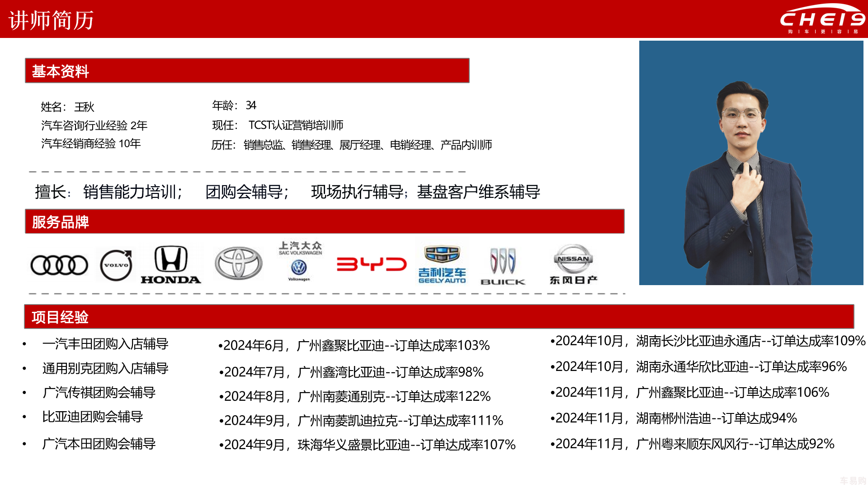The width and height of the screenshot is (868, 488).
Task: Select the 湖南永通华欣比亚迪 96% entry
Action: click(699, 367)
